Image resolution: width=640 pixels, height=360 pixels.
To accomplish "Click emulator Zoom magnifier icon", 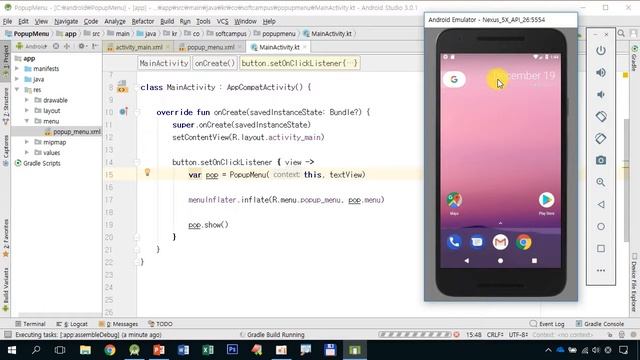I will click(600, 182).
